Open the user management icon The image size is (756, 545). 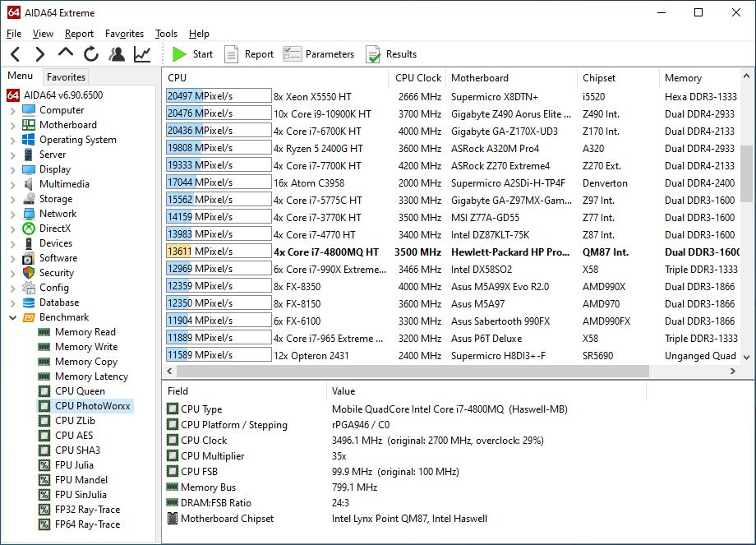117,54
